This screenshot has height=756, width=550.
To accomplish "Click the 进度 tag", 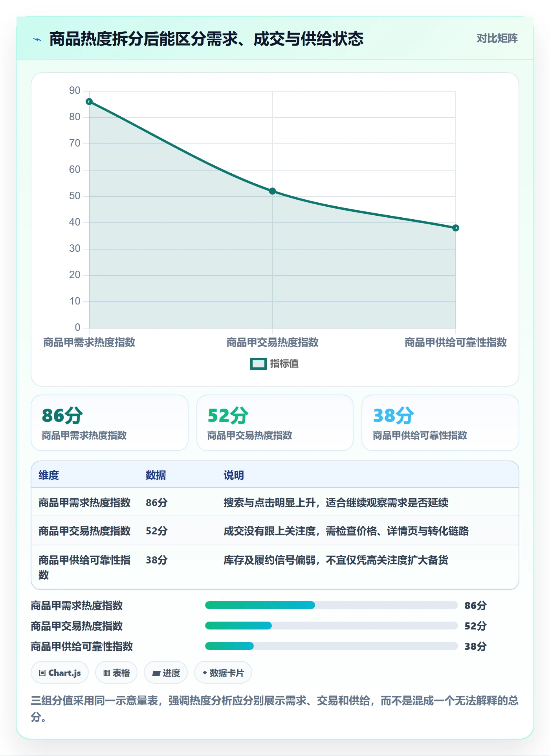I will point(166,673).
